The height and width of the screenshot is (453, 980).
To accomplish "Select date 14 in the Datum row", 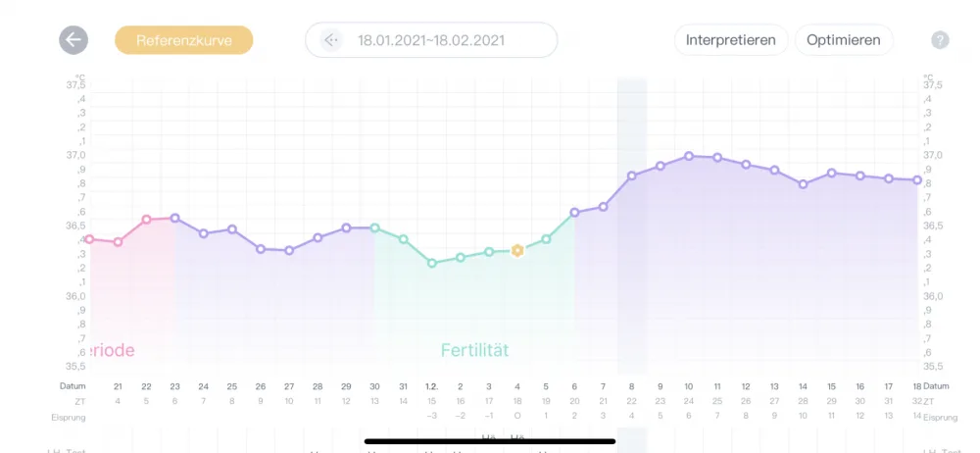I will [x=804, y=386].
